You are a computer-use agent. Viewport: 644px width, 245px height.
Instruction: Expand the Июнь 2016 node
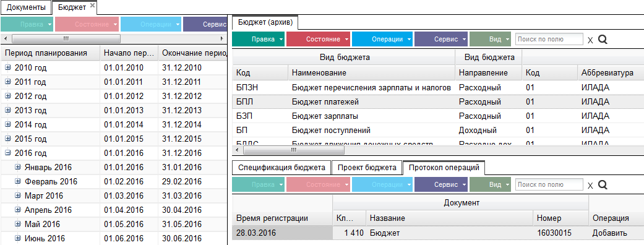click(18, 238)
